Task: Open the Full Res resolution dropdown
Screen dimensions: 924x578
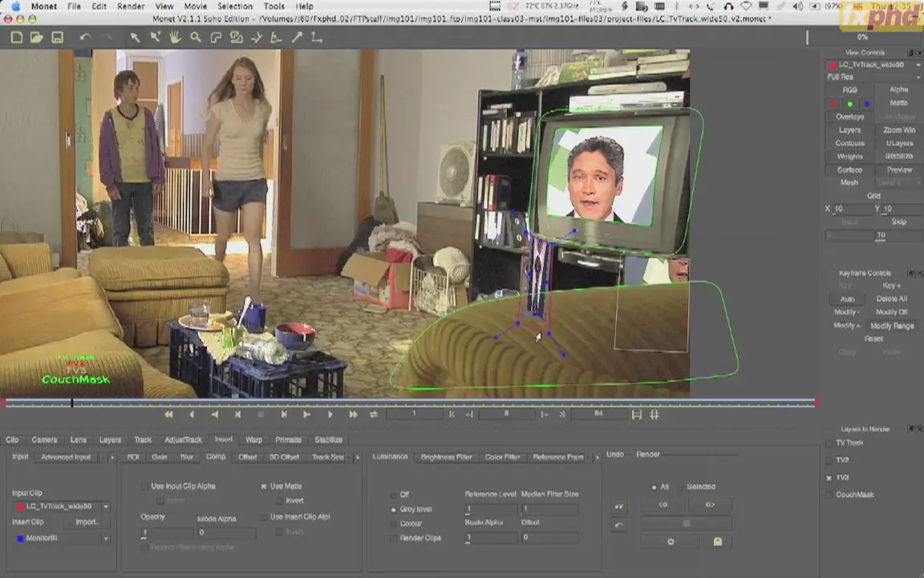Action: click(873, 77)
